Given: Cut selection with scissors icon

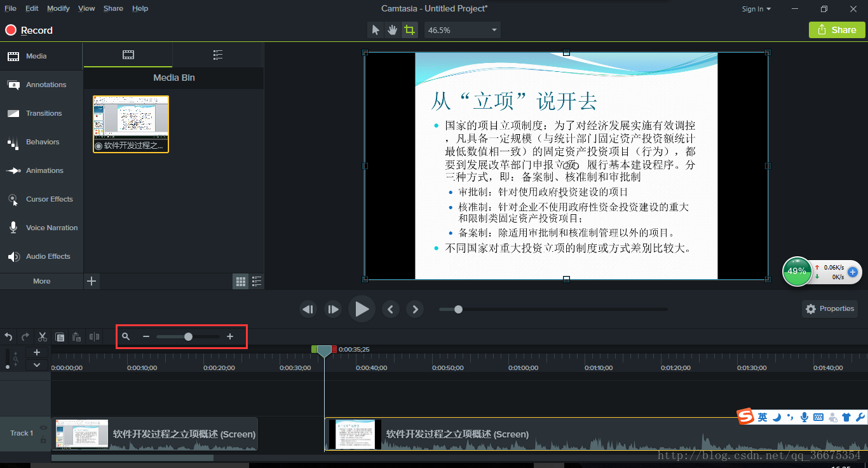Looking at the screenshot, I should tap(43, 336).
